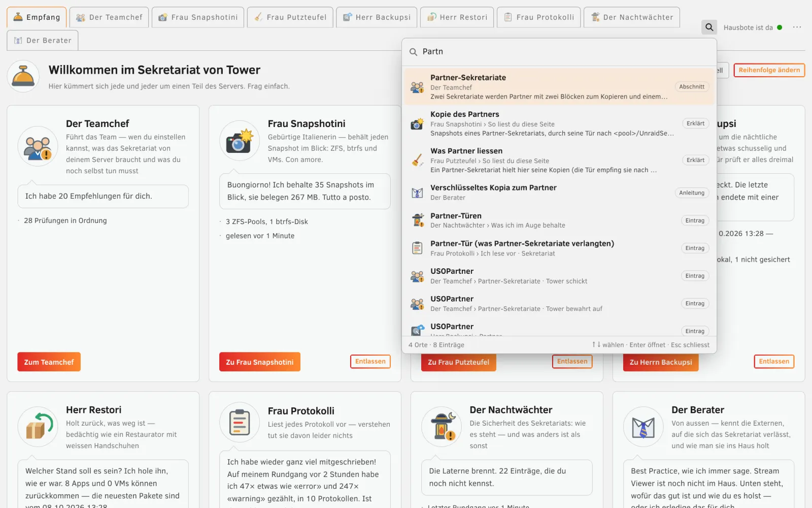
Task: Click icon of Kopie des Partners result
Action: [417, 123]
